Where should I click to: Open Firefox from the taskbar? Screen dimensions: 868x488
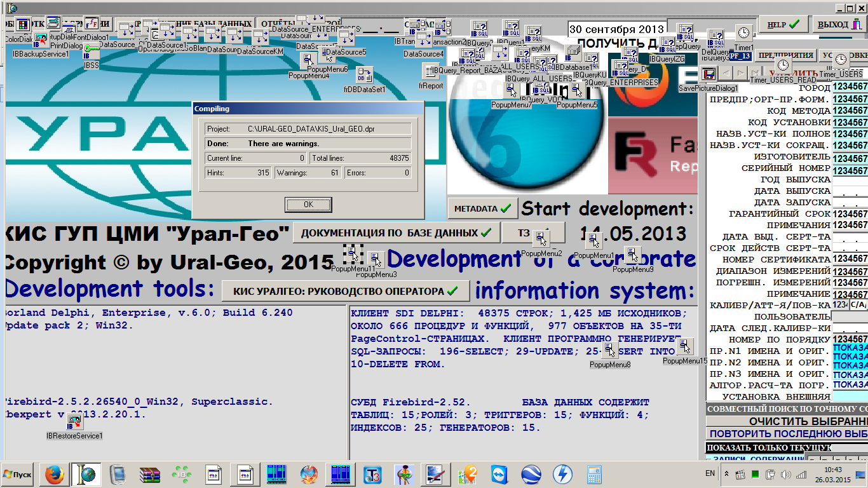tap(55, 474)
